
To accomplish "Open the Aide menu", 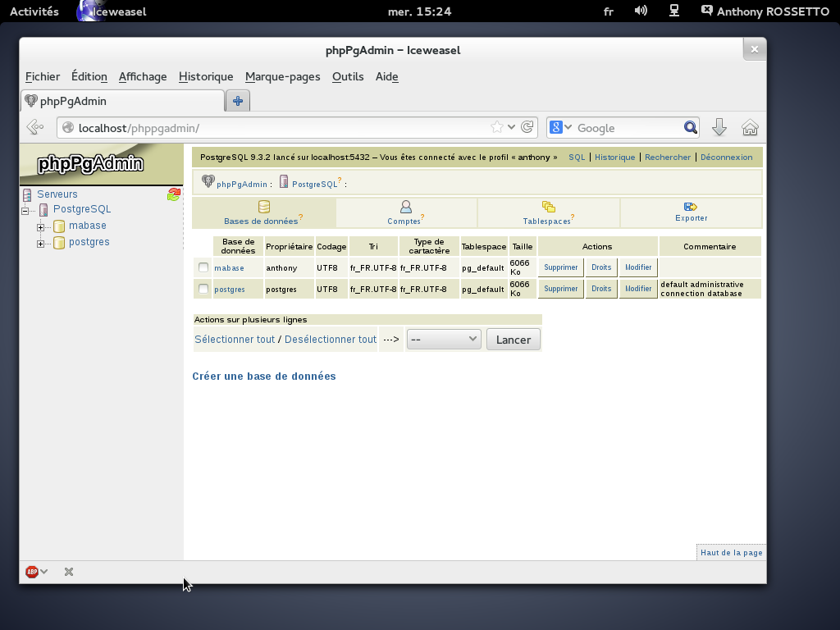I will point(387,76).
